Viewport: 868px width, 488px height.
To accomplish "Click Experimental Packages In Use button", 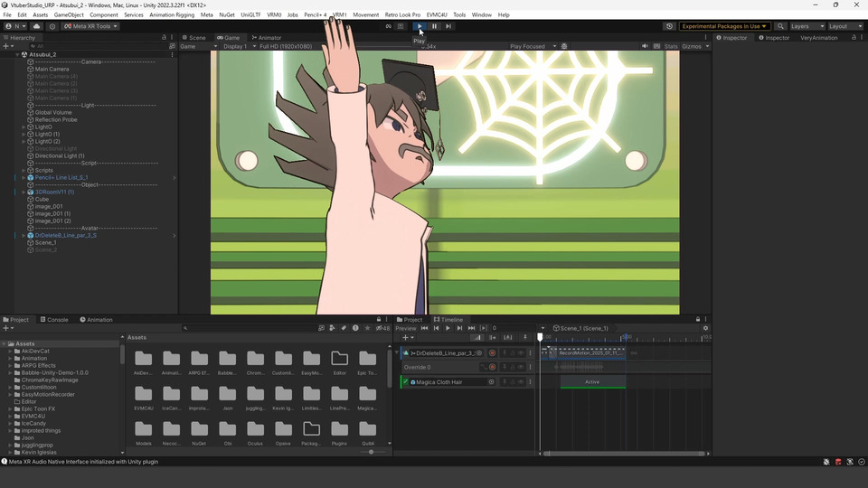I will pyautogui.click(x=724, y=26).
